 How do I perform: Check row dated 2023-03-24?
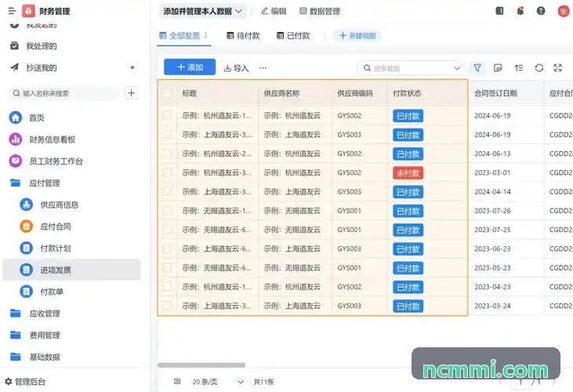pyautogui.click(x=167, y=306)
